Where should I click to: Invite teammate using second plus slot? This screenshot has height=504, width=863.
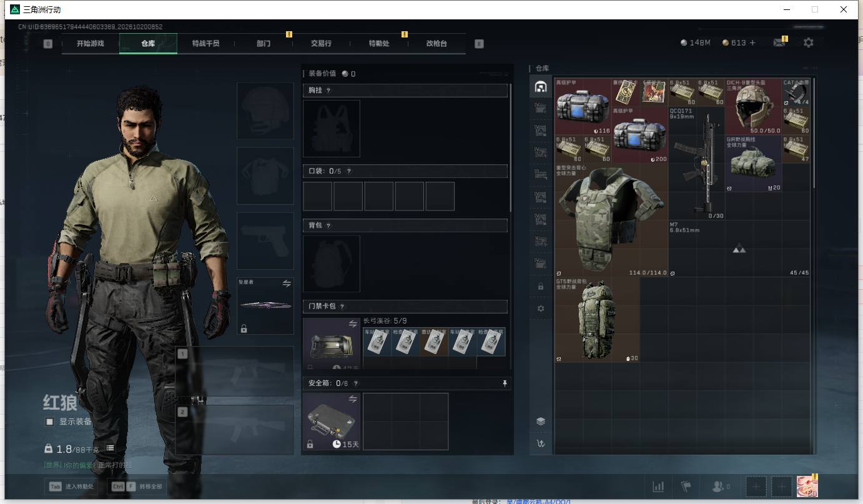(781, 487)
